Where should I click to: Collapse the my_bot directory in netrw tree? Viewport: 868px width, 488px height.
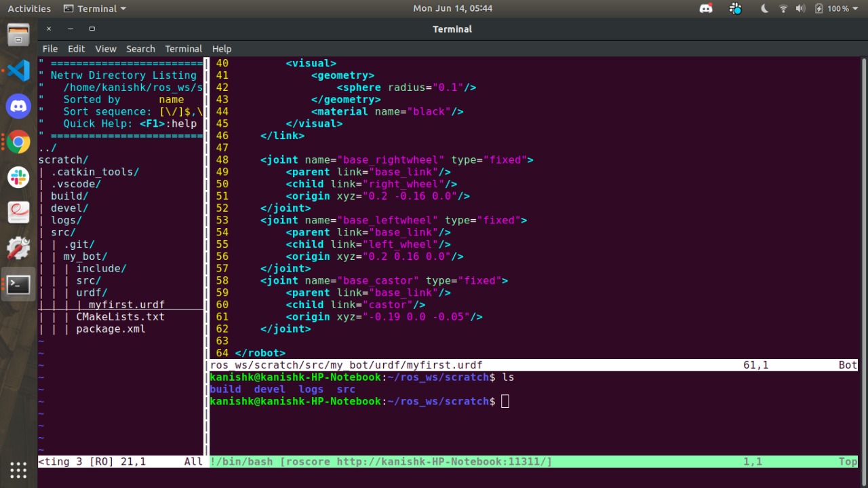click(85, 256)
